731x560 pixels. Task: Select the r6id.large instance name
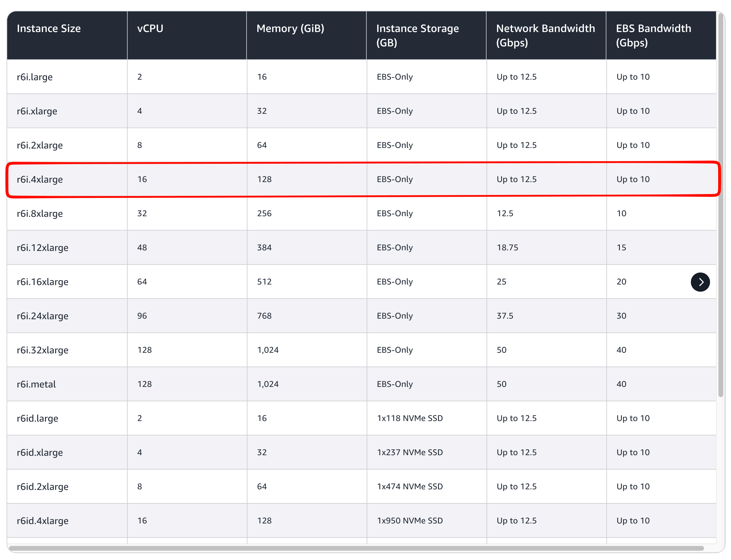[x=37, y=418]
